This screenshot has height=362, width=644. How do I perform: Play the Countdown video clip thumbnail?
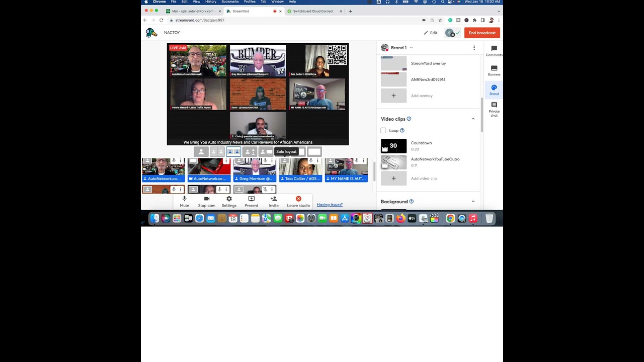coord(393,146)
